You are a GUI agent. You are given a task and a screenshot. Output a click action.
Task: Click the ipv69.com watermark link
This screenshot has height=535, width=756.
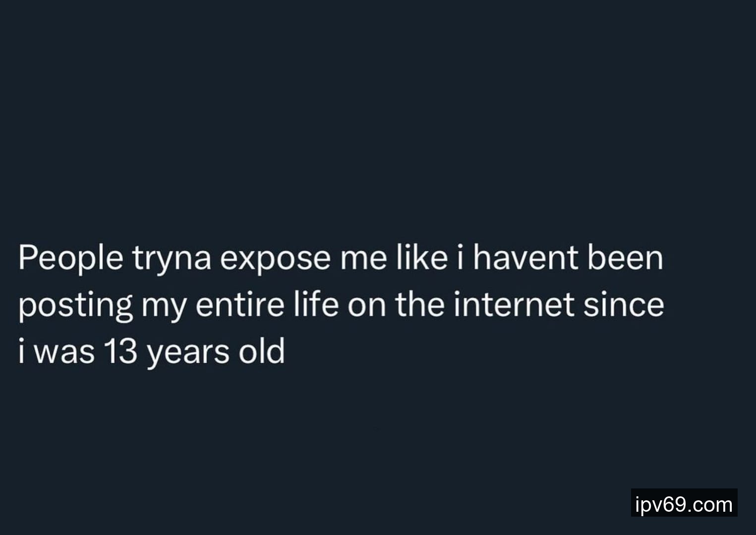(684, 504)
